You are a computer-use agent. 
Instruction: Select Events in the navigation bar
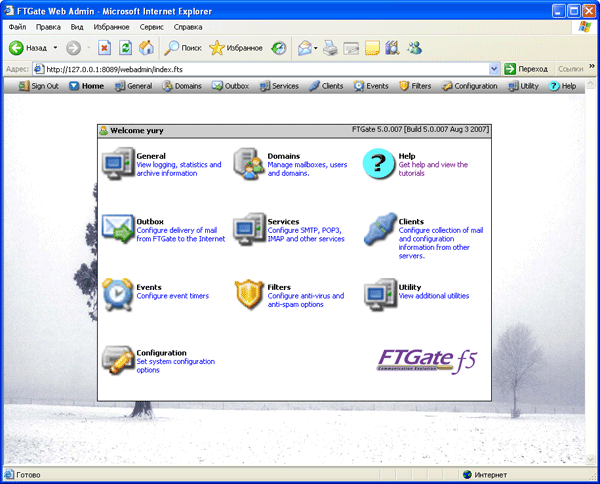tap(371, 86)
